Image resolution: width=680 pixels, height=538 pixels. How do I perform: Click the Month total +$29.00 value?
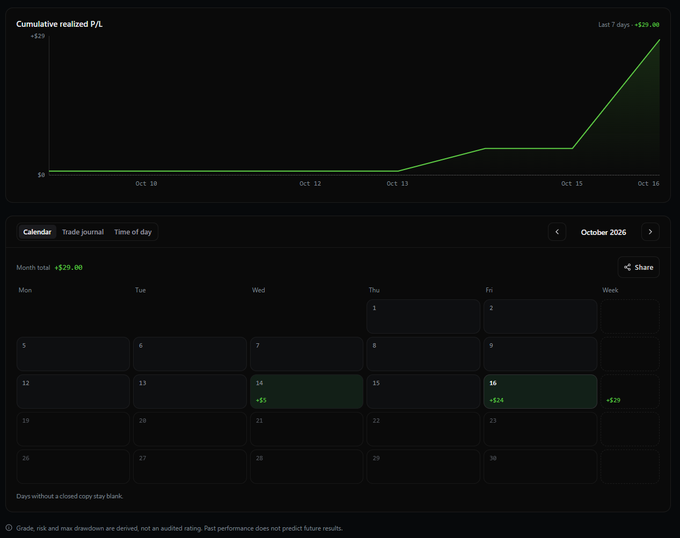coord(69,267)
